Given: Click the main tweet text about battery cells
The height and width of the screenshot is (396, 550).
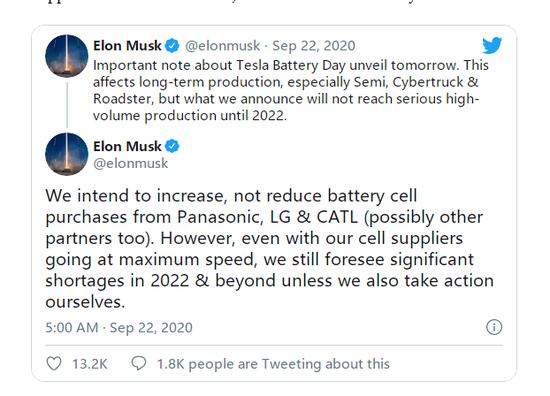Looking at the screenshot, I should click(x=269, y=249).
